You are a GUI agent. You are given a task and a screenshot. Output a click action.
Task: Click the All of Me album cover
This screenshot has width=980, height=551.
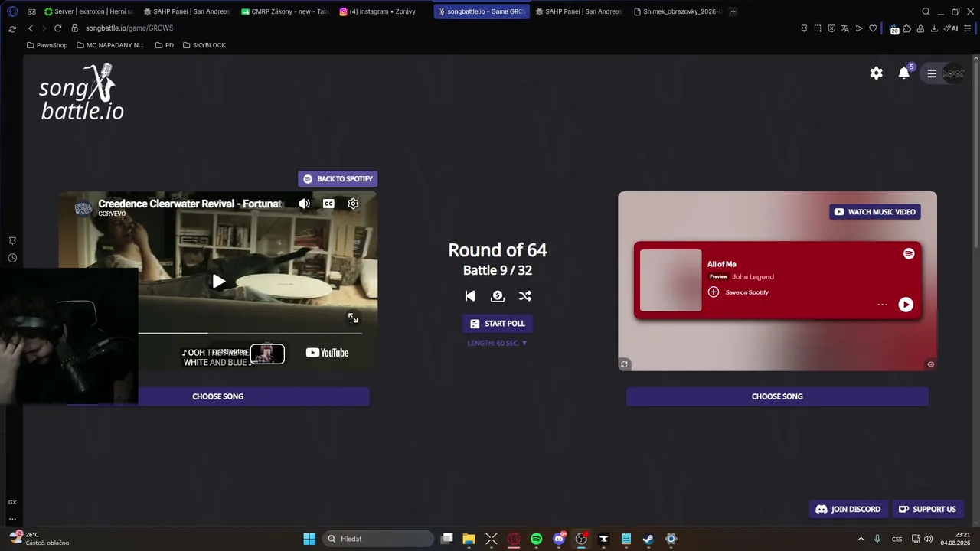click(671, 281)
